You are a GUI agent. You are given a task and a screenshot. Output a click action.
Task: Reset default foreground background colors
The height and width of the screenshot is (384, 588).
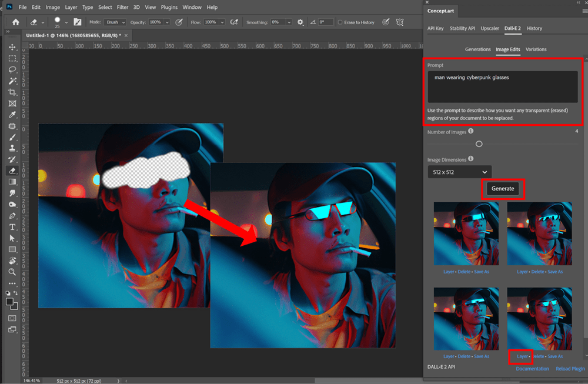[8, 293]
